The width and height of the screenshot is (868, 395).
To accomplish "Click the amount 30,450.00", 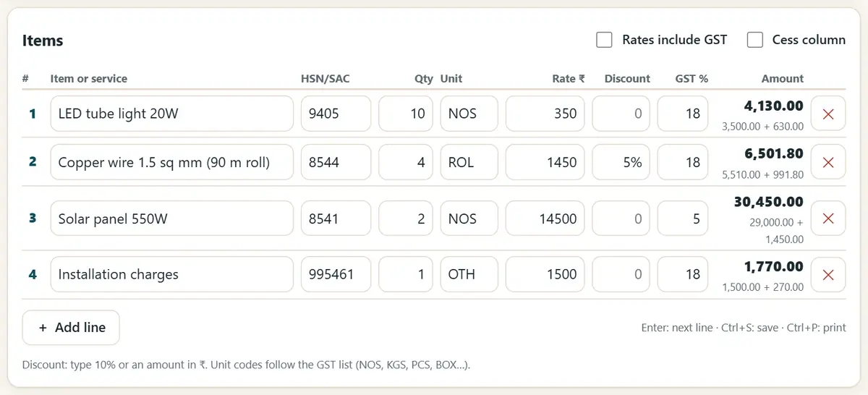I will 767,202.
